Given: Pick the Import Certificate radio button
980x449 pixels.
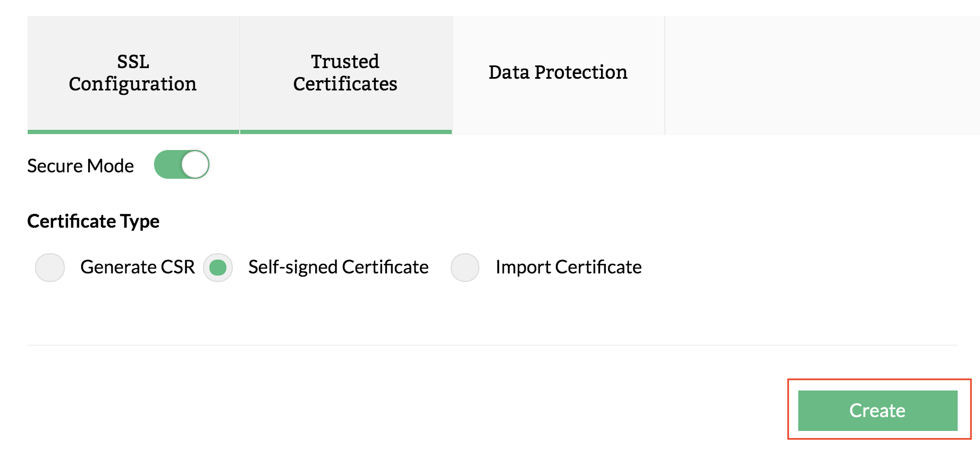Looking at the screenshot, I should pos(465,267).
